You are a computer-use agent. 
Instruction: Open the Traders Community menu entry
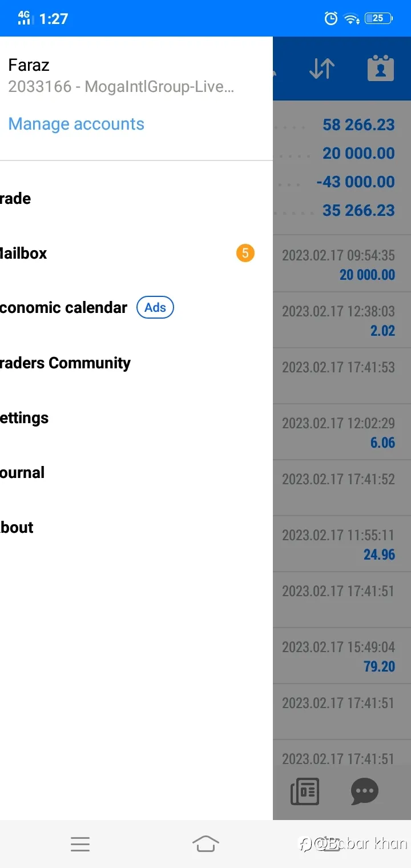tap(136, 363)
